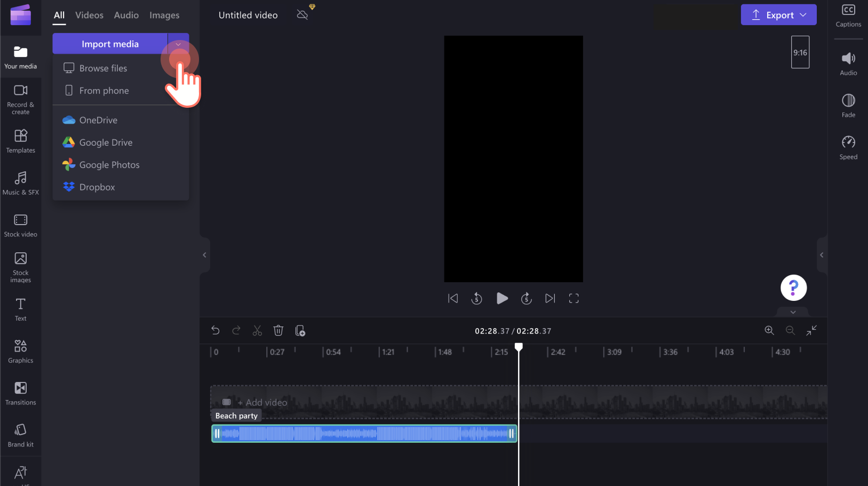This screenshot has height=486, width=868.
Task: Skip to the start of the video
Action: (x=453, y=299)
